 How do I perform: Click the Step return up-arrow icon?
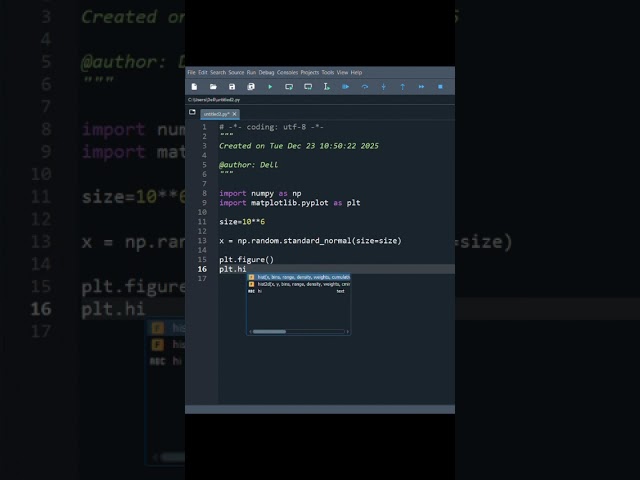pyautogui.click(x=402, y=87)
